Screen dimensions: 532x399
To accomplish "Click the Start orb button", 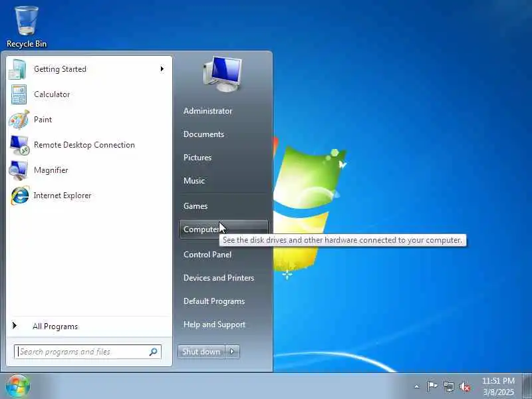I will pyautogui.click(x=17, y=386).
